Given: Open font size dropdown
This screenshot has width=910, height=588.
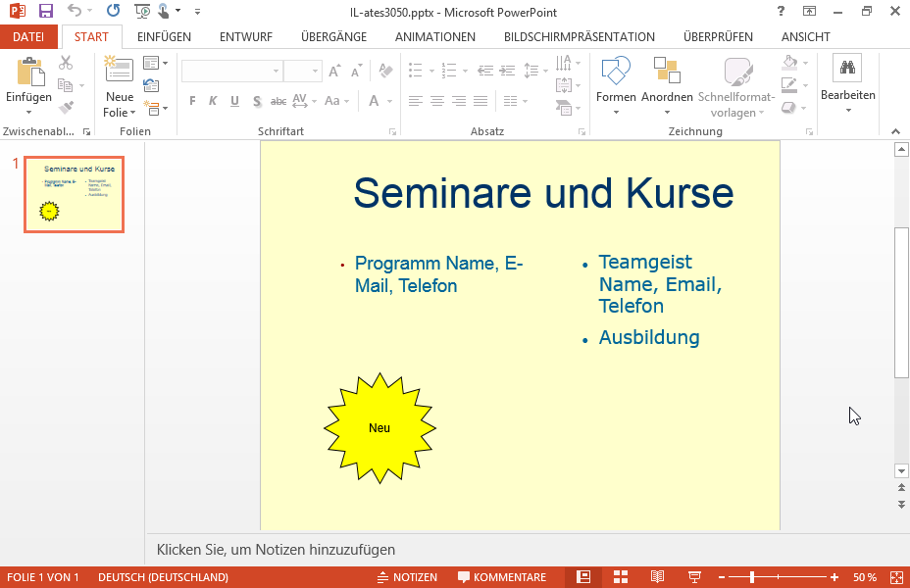Looking at the screenshot, I should pos(315,71).
